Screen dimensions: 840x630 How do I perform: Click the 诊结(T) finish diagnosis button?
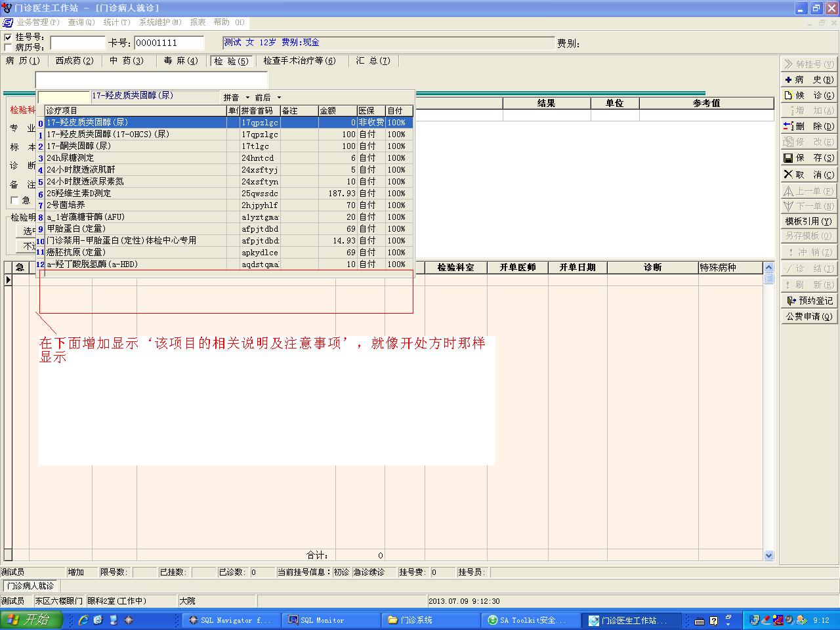(808, 268)
